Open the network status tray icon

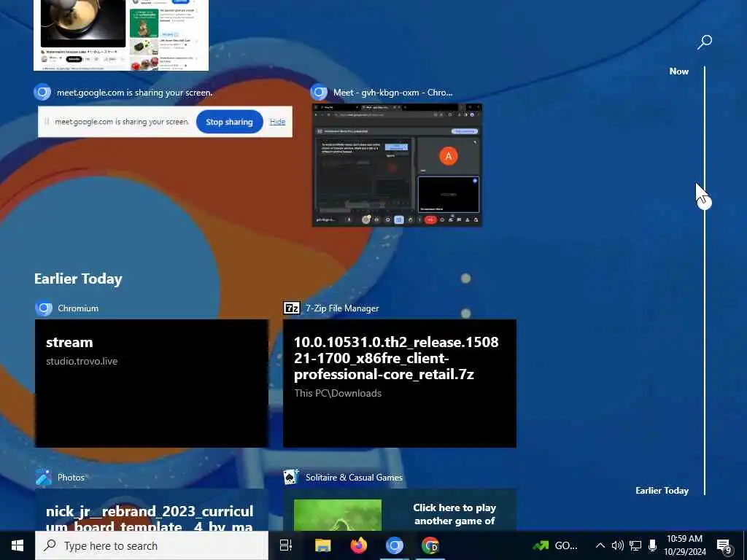point(635,545)
